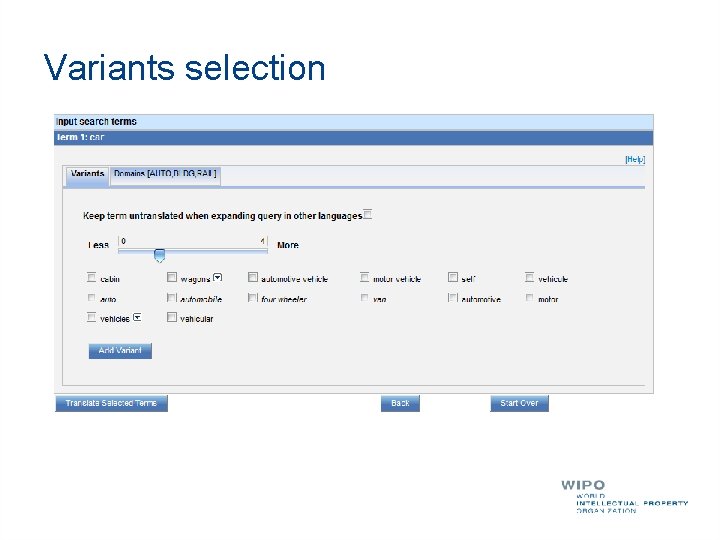Switch to the Variants tab

87,176
